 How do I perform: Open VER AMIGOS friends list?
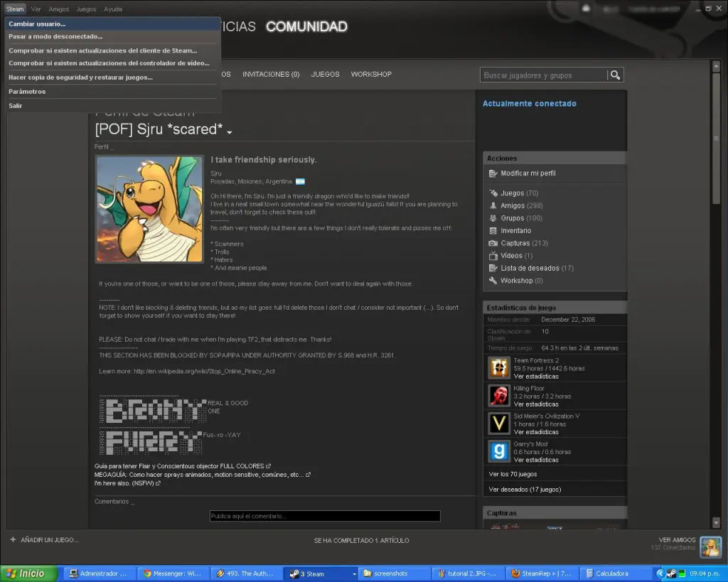tap(677, 540)
